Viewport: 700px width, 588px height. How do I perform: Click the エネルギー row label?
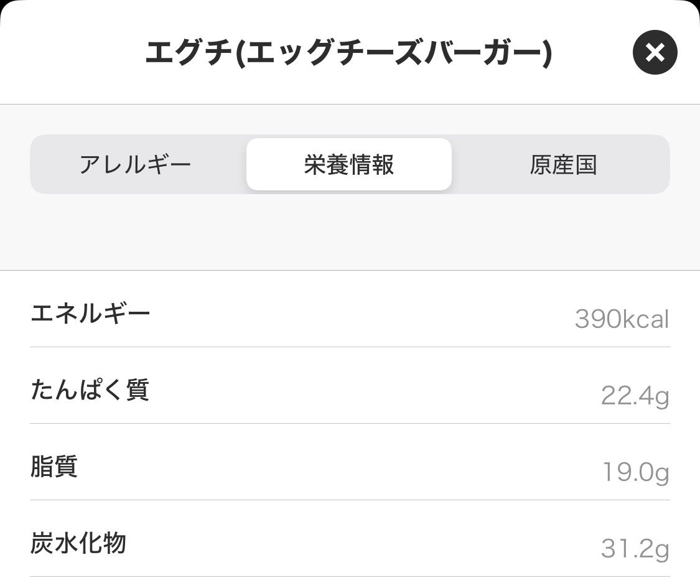(x=90, y=312)
